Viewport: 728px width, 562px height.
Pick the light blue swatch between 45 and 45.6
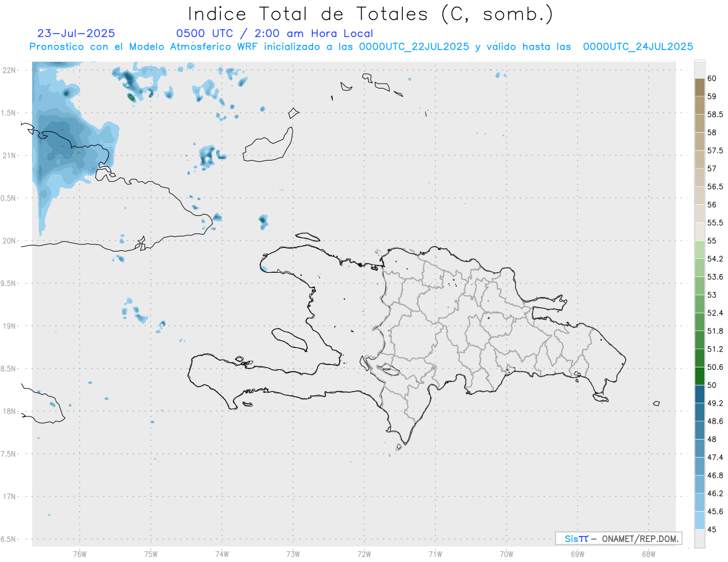(699, 521)
